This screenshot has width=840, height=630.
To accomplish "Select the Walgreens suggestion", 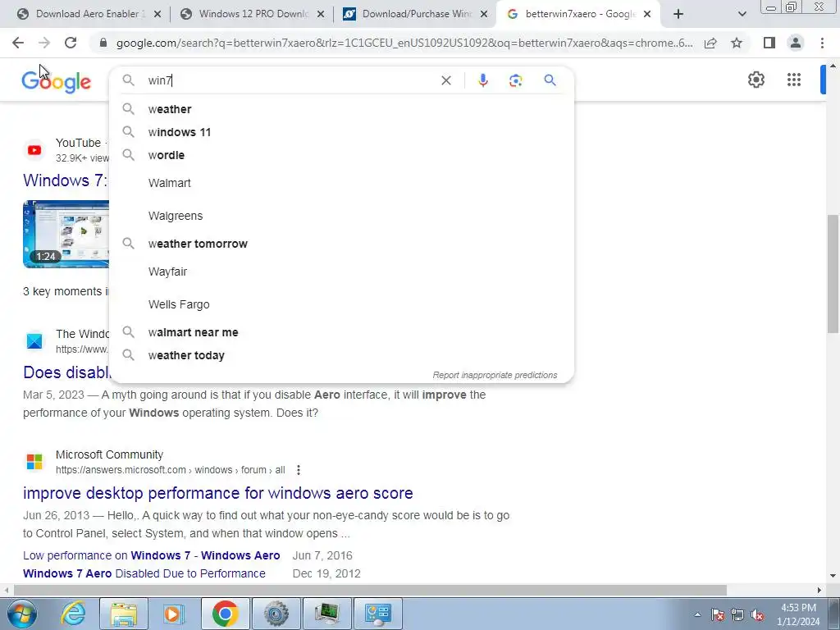I will click(341, 216).
